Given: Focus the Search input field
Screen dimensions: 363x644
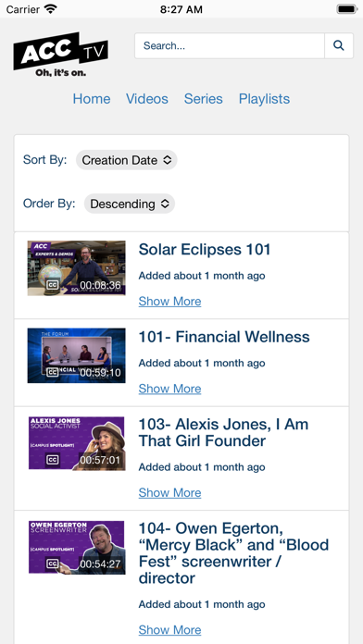Looking at the screenshot, I should (x=230, y=45).
